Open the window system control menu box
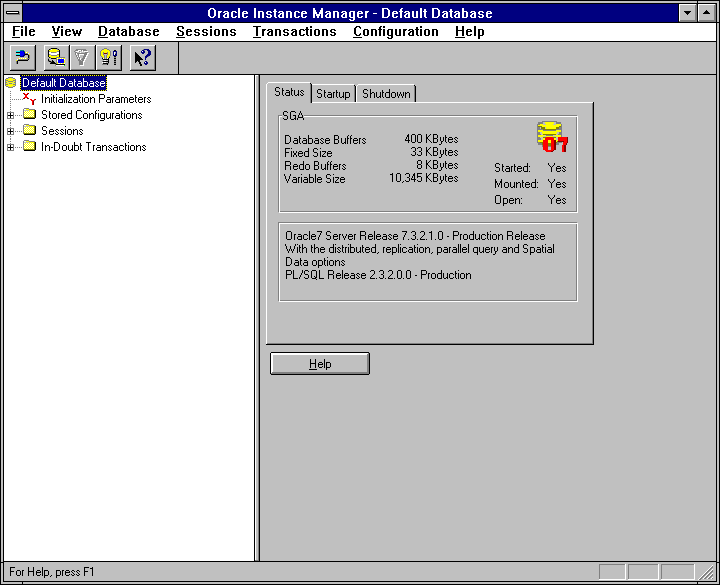The width and height of the screenshot is (720, 585). tap(13, 13)
